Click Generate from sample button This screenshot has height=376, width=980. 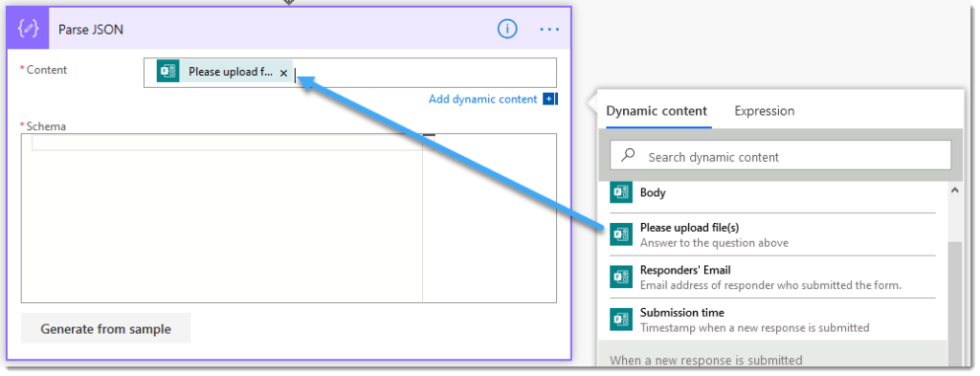(105, 328)
